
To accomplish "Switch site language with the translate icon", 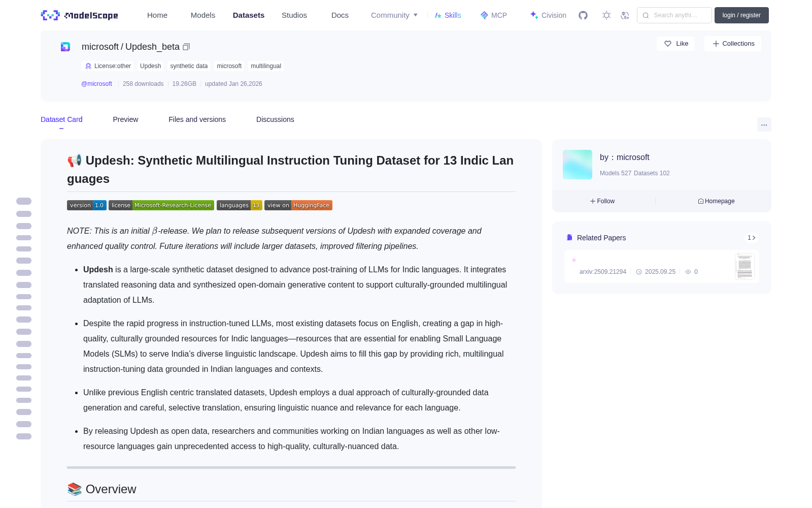I will pos(625,15).
